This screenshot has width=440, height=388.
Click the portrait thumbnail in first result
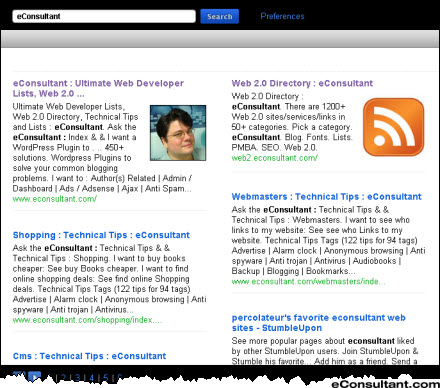pos(178,133)
